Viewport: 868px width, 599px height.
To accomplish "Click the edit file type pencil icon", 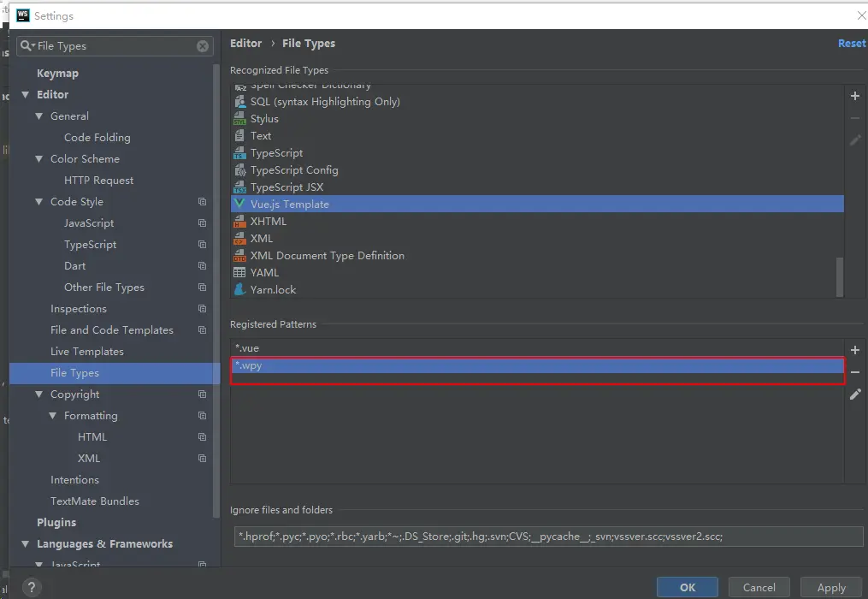I will point(854,140).
